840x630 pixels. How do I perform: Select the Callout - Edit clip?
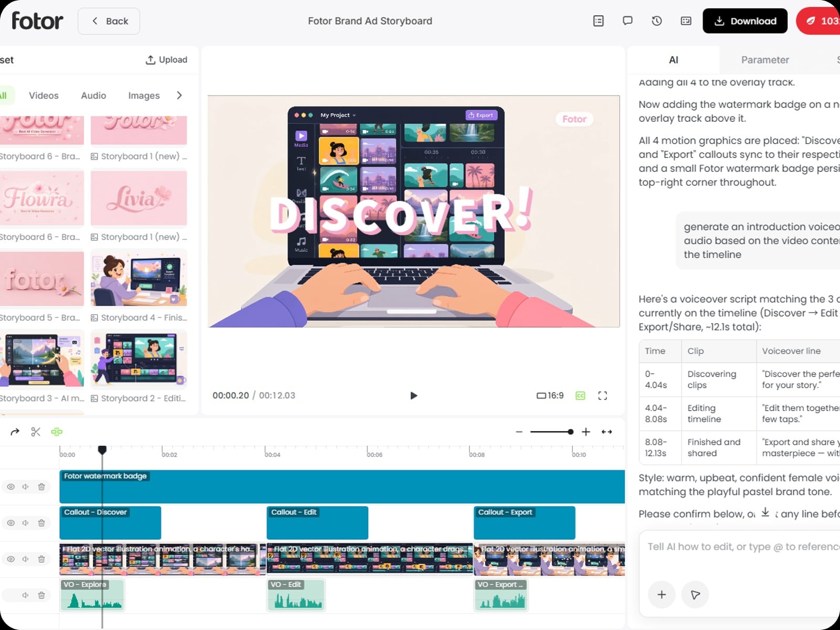317,523
